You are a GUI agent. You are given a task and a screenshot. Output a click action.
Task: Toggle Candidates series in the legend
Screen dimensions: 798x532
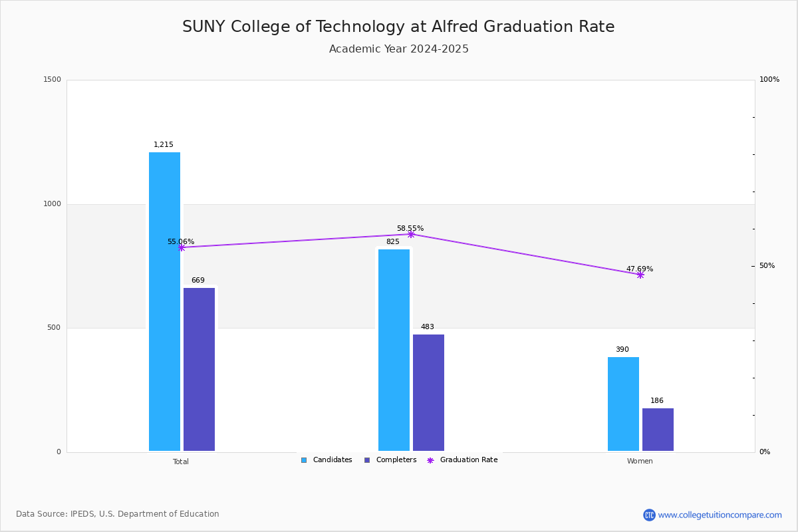[x=327, y=460]
